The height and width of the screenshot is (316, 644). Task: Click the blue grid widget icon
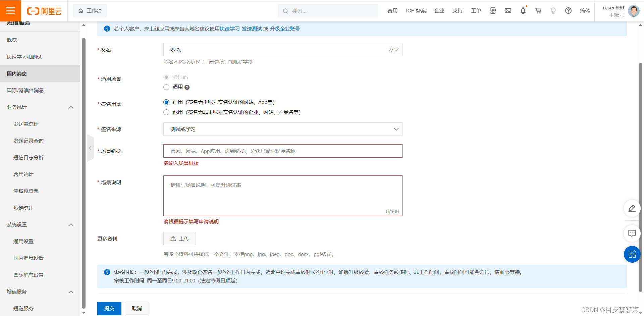pyautogui.click(x=632, y=254)
